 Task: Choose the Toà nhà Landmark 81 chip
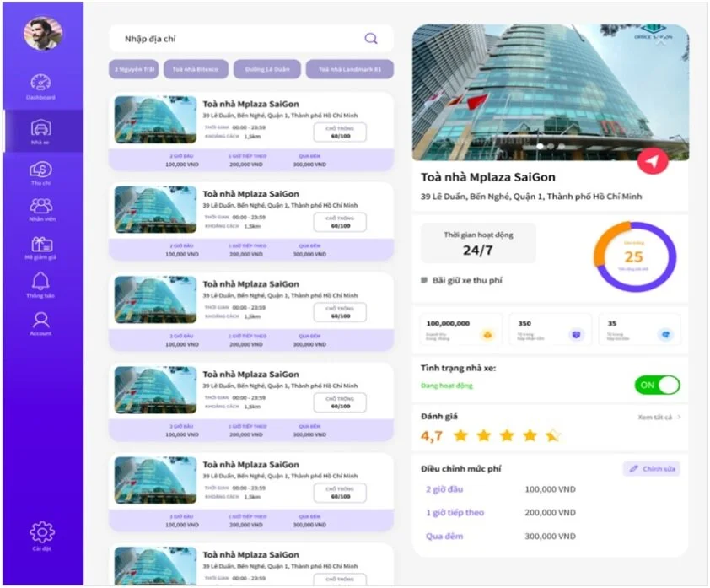coord(350,69)
